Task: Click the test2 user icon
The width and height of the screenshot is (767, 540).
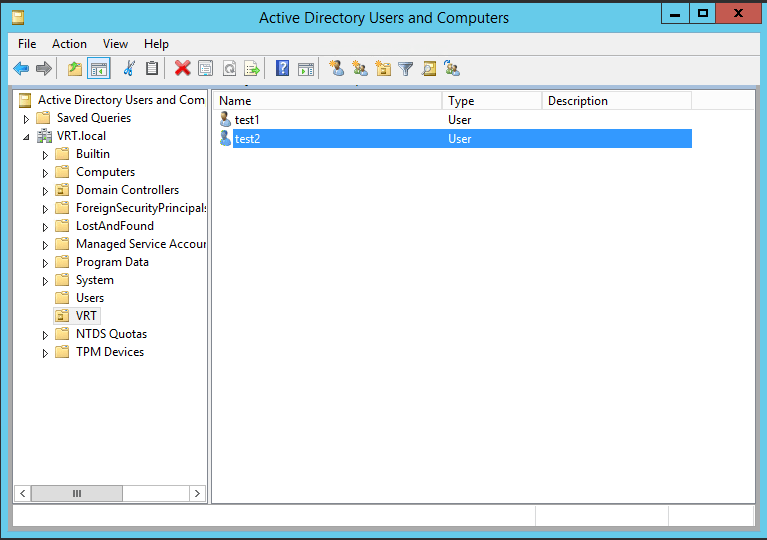Action: pyautogui.click(x=225, y=138)
